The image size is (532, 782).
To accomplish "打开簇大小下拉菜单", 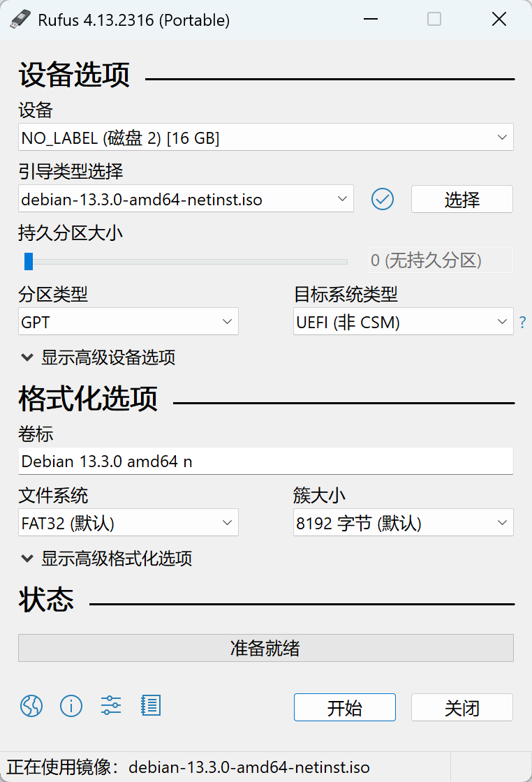I will [403, 522].
